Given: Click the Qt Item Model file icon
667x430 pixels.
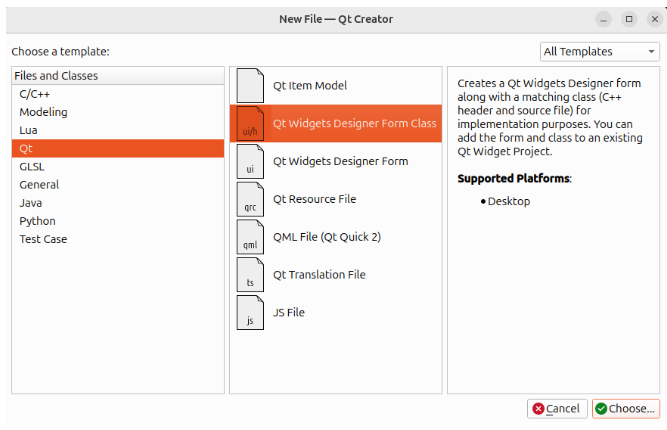Looking at the screenshot, I should [x=250, y=85].
